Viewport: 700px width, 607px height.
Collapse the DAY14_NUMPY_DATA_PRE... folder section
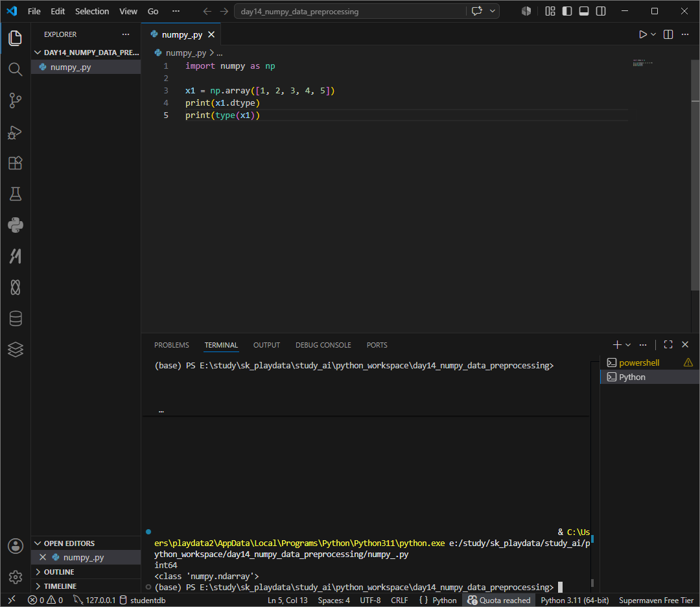click(x=86, y=53)
